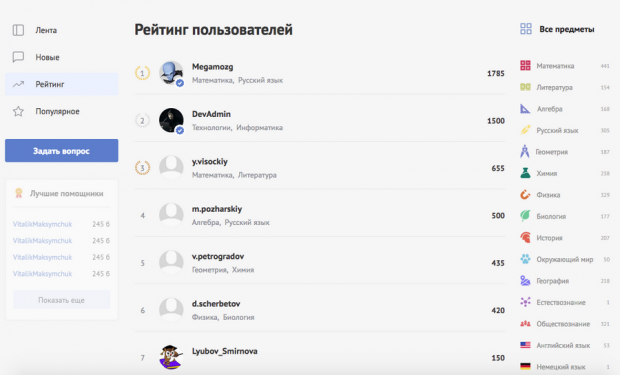Screen dimensions: 620x375
Task: Click DevAdmin's dark avatar picture
Action: pos(171,120)
